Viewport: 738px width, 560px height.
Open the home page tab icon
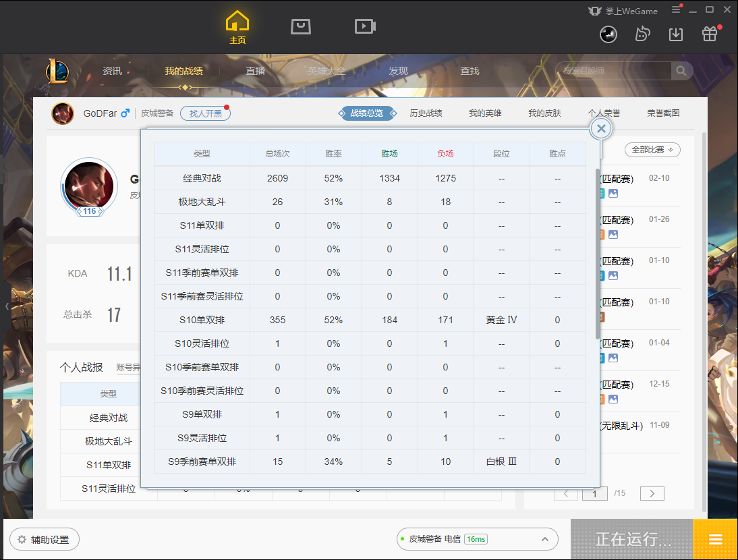point(237,27)
